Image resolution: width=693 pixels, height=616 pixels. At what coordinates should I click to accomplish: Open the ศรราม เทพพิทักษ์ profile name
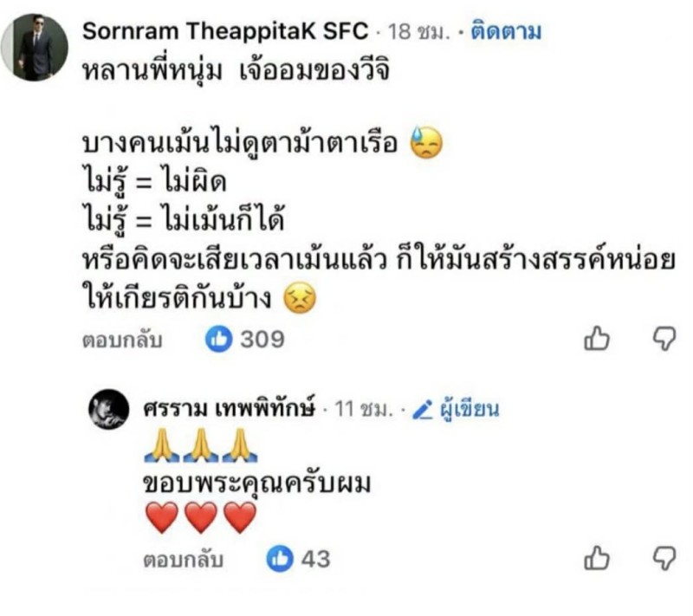coord(229,409)
